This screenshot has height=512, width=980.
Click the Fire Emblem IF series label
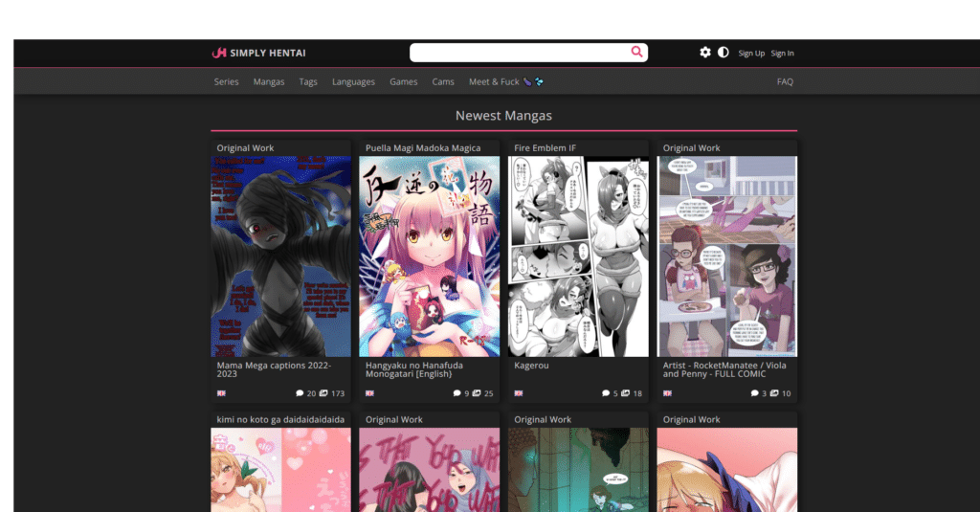545,148
